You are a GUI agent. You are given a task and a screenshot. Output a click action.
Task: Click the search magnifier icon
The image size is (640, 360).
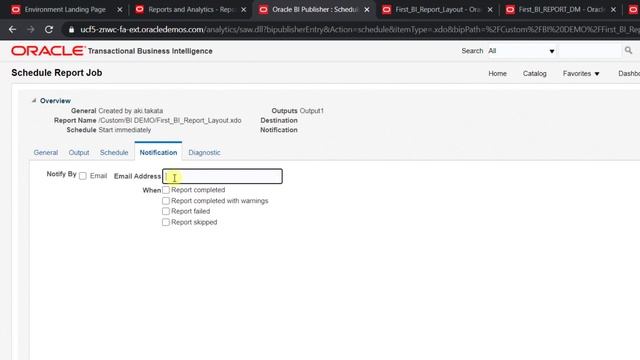(628, 50)
